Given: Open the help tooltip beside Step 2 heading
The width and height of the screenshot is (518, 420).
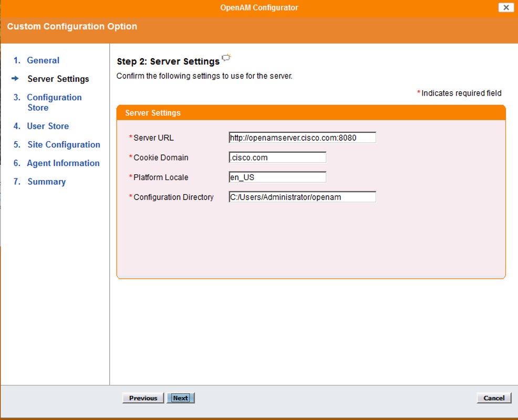Looking at the screenshot, I should click(x=226, y=58).
